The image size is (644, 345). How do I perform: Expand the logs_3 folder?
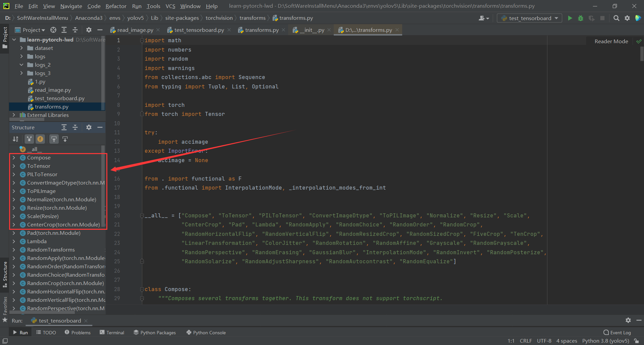(21, 73)
